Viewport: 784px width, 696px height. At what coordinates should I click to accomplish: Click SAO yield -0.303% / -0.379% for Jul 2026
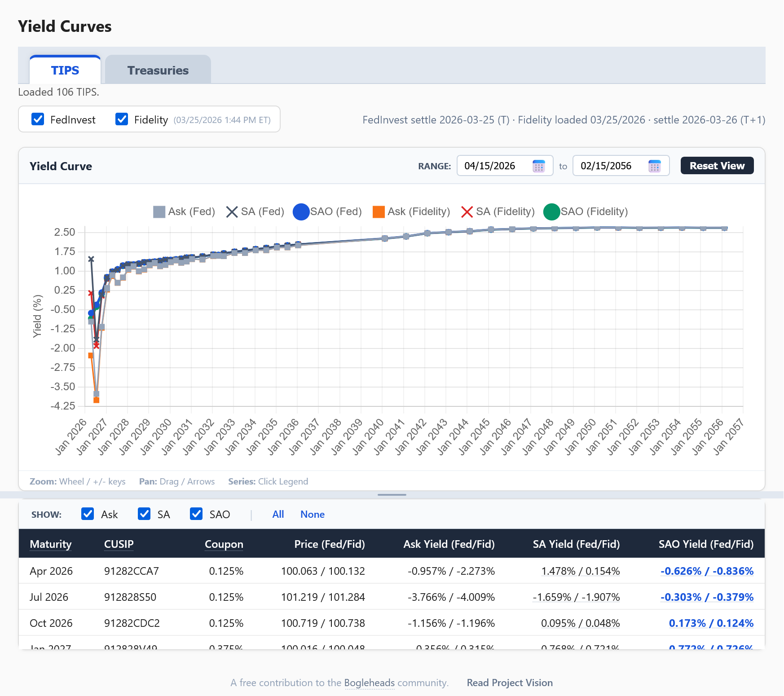point(707,597)
